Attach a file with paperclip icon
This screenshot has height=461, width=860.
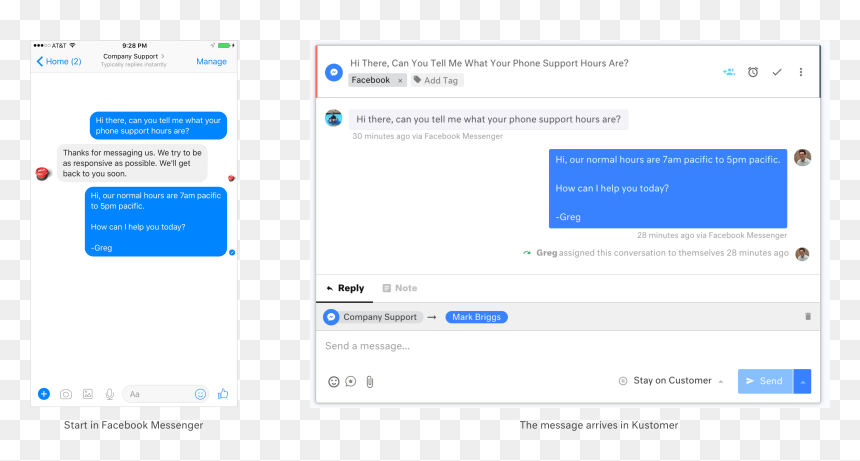pyautogui.click(x=370, y=382)
